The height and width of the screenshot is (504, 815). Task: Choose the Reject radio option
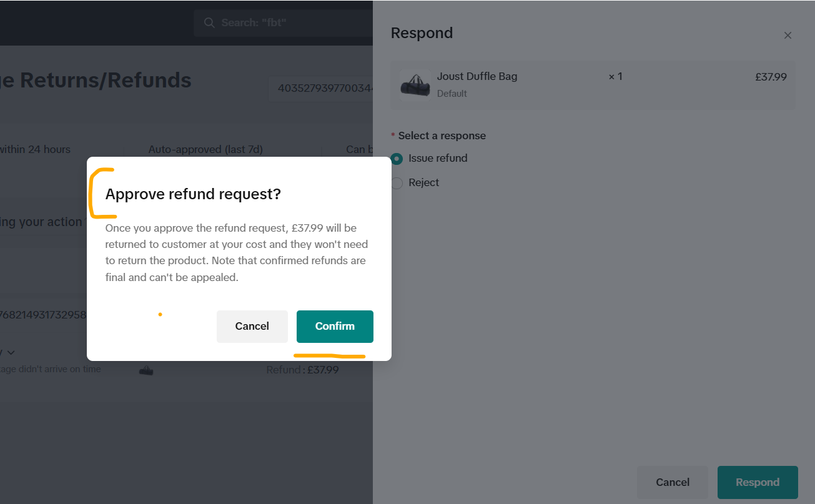point(397,183)
